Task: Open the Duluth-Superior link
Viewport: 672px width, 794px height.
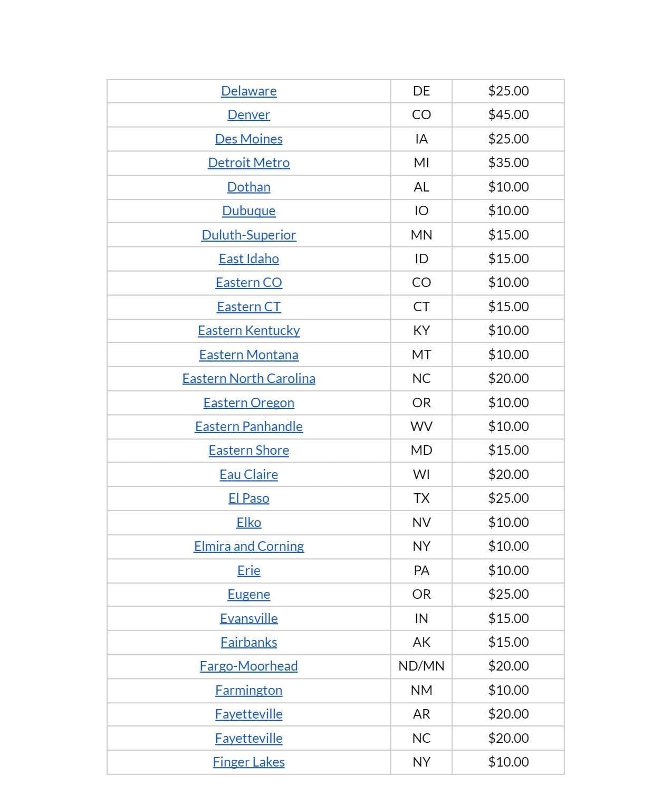Action: [x=248, y=235]
